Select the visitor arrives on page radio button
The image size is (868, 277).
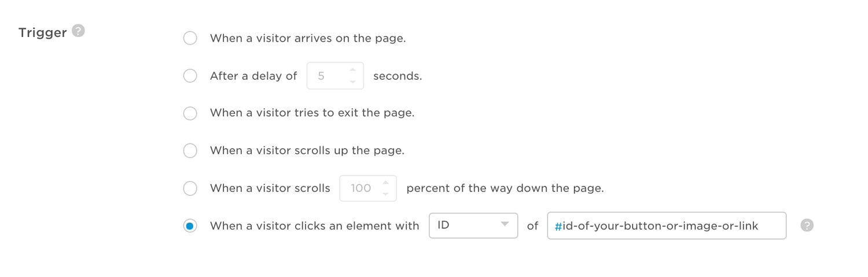click(x=190, y=38)
